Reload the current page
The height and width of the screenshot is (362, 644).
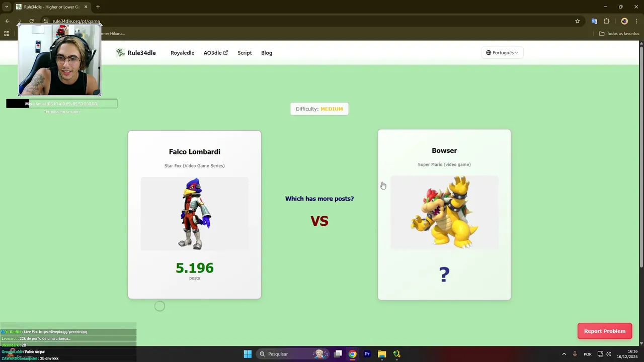tap(31, 21)
